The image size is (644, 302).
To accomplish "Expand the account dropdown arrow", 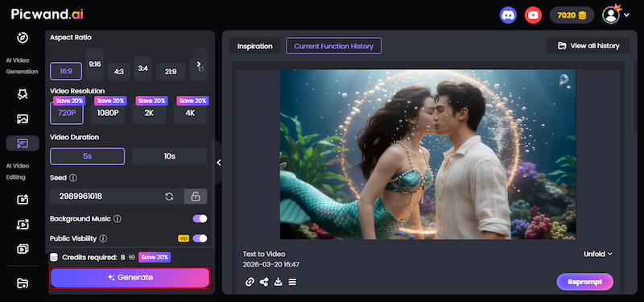I will (x=626, y=15).
